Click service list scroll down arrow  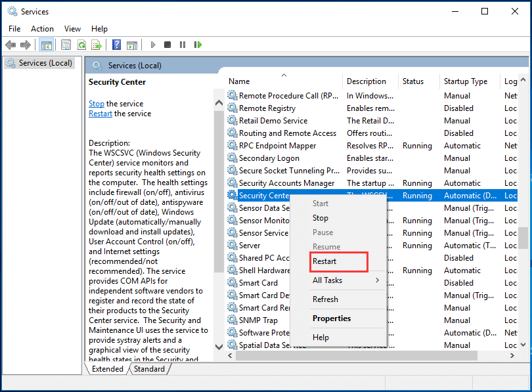pyautogui.click(x=523, y=345)
